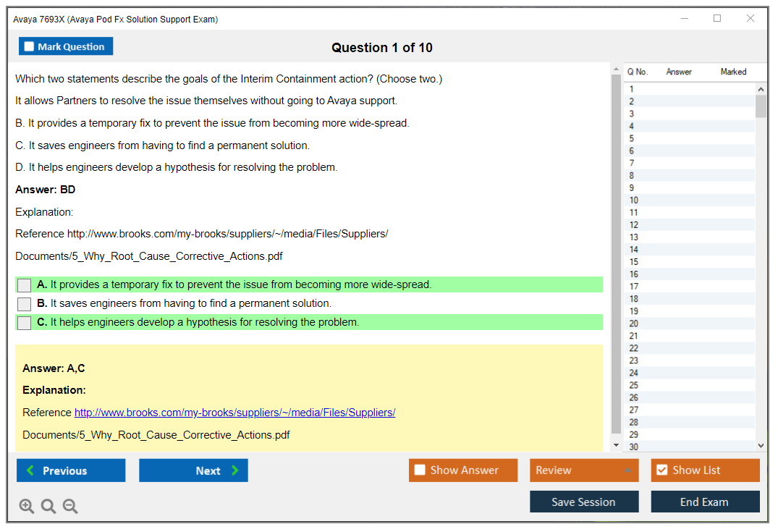Click the reset zoom magnifier icon
Image resolution: width=778 pixels, height=532 pixels.
pos(48,507)
